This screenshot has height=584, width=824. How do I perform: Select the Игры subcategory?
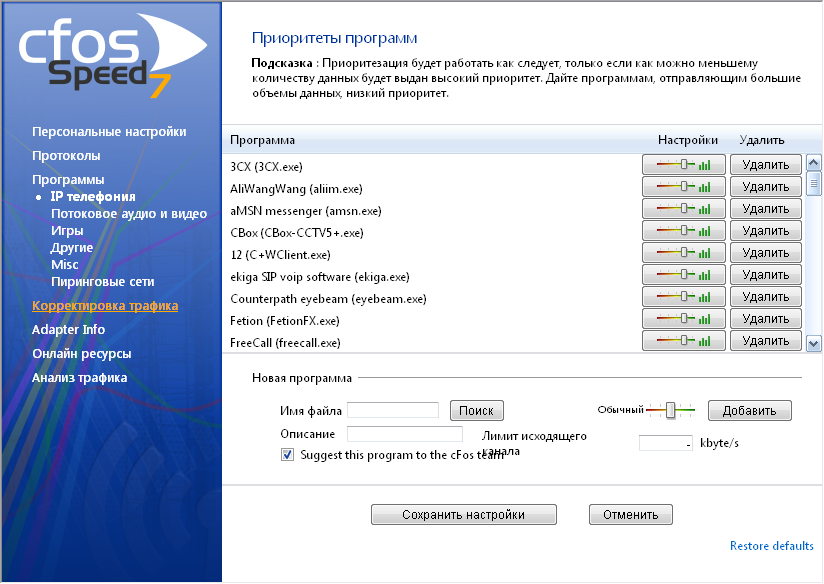(x=67, y=231)
